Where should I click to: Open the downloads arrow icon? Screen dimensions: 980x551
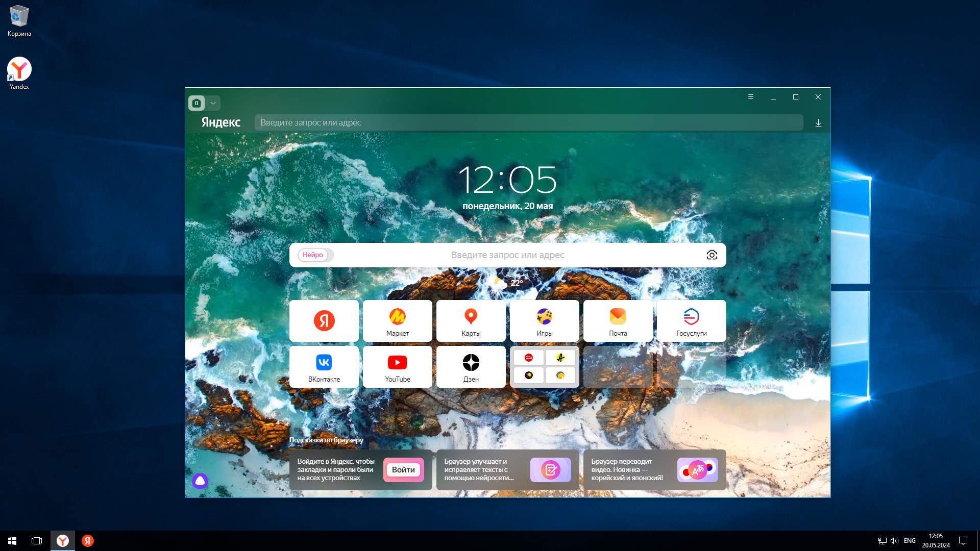818,123
